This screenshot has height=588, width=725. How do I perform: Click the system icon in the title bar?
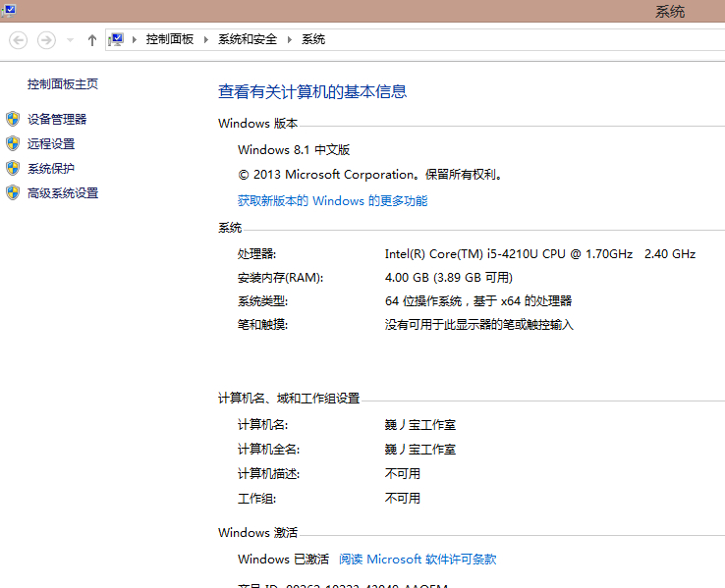tap(8, 9)
